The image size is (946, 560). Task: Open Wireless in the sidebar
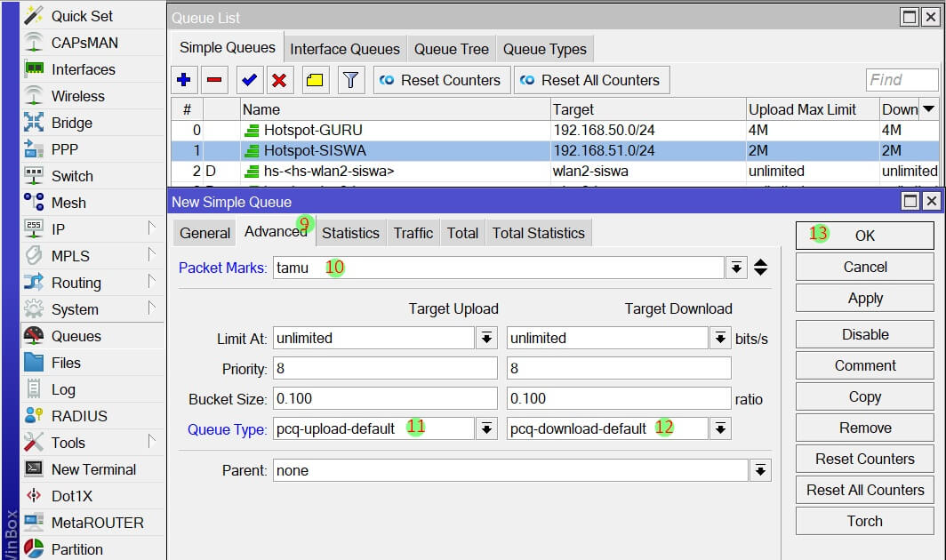77,96
